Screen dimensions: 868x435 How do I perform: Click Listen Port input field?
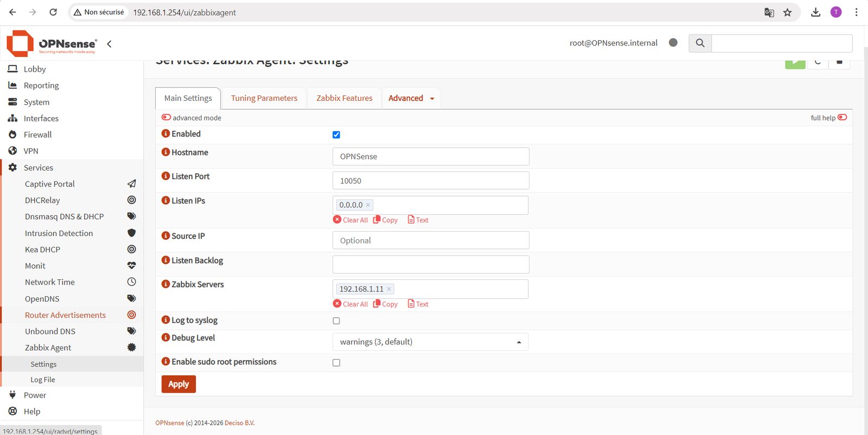431,181
